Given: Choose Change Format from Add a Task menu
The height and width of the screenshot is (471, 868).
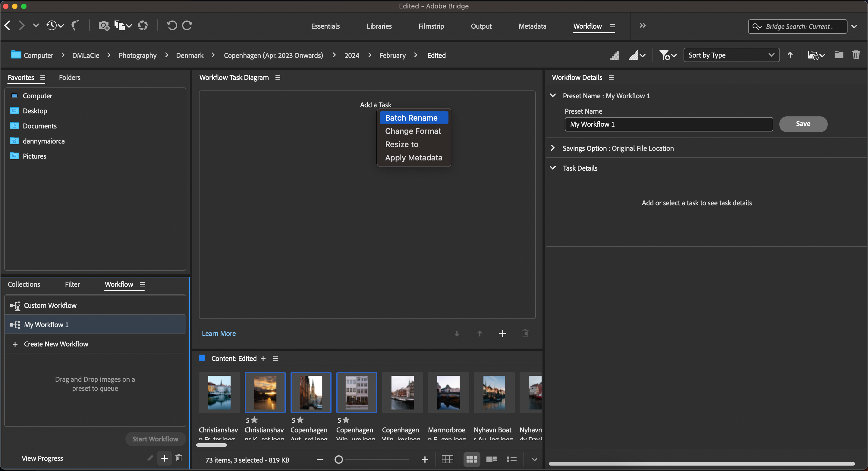Looking at the screenshot, I should [413, 131].
